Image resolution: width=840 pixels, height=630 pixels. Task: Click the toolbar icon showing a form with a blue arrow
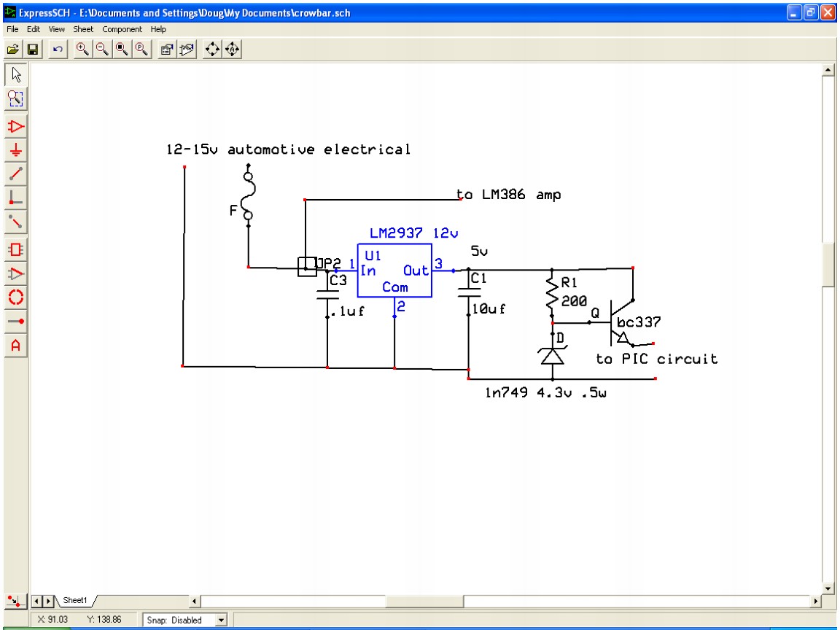pyautogui.click(x=167, y=50)
